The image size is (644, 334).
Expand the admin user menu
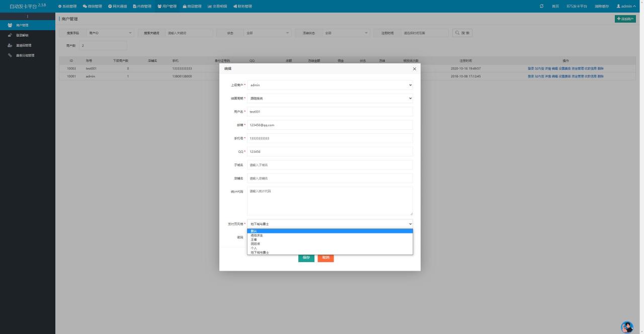click(626, 6)
